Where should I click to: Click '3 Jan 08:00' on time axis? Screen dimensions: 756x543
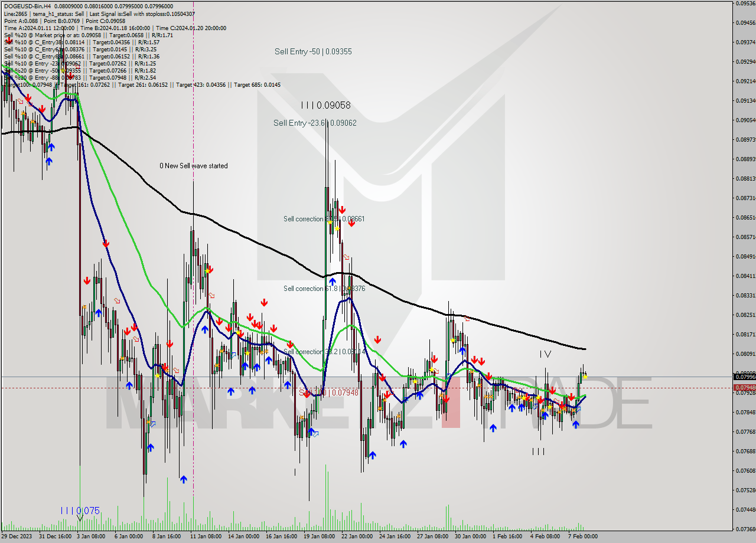90,537
